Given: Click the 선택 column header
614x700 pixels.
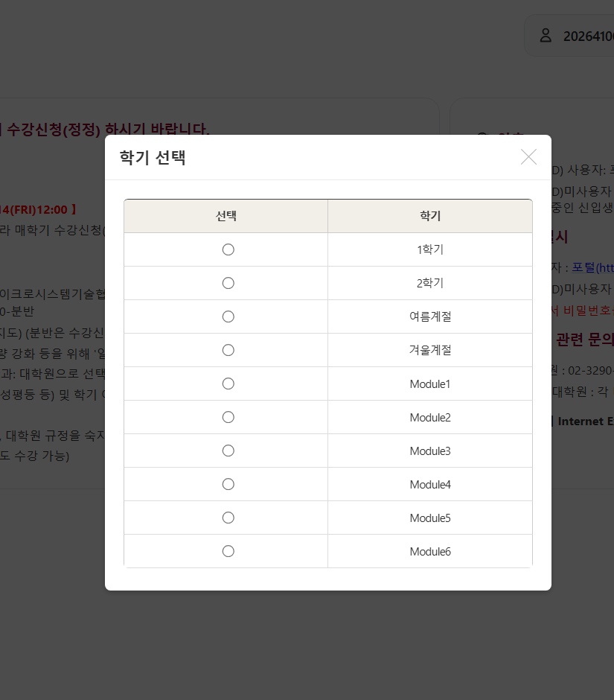Looking at the screenshot, I should click(x=226, y=216).
